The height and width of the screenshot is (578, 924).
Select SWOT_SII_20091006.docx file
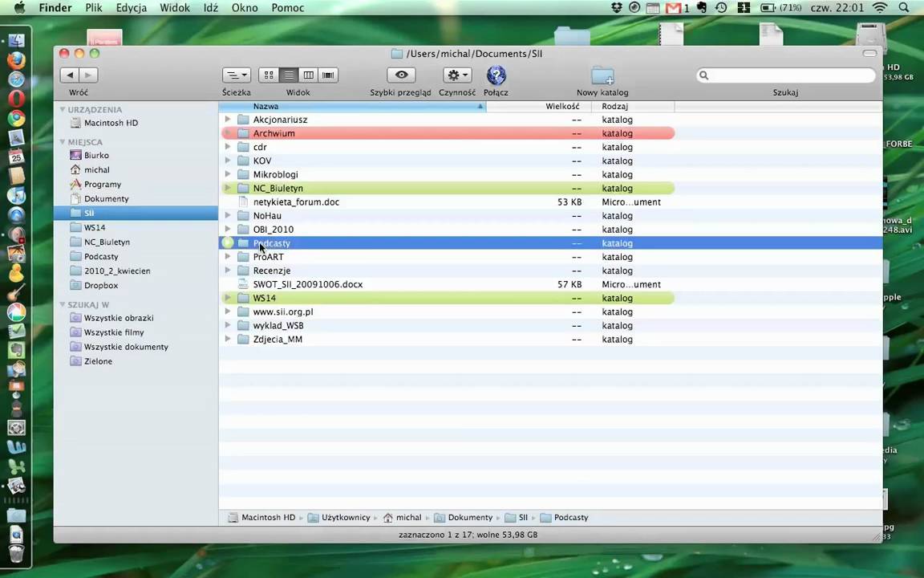point(308,284)
